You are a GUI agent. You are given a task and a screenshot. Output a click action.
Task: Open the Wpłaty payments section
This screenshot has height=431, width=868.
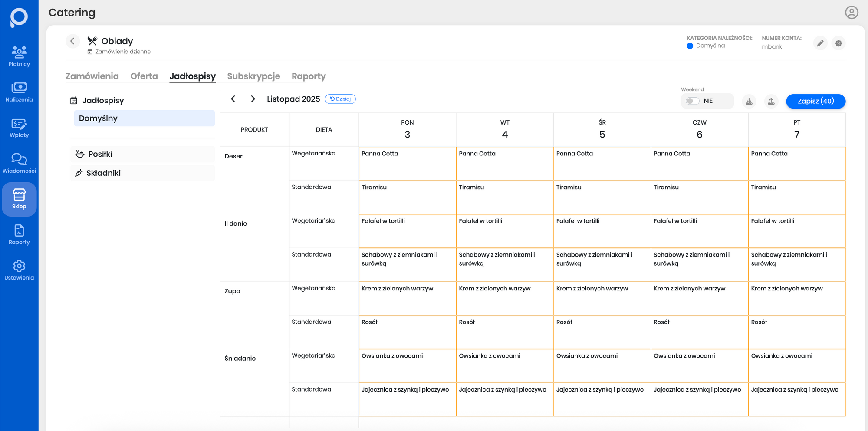(19, 128)
